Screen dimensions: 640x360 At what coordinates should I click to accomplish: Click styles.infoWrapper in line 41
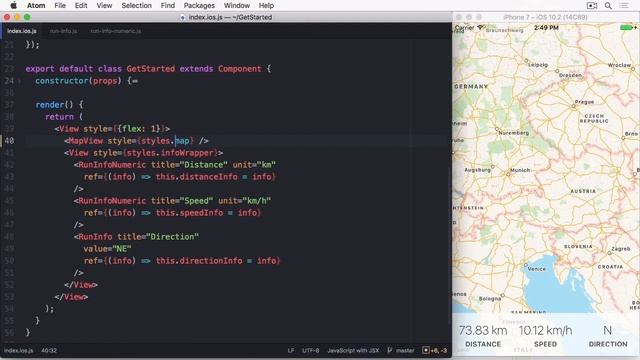click(171, 153)
